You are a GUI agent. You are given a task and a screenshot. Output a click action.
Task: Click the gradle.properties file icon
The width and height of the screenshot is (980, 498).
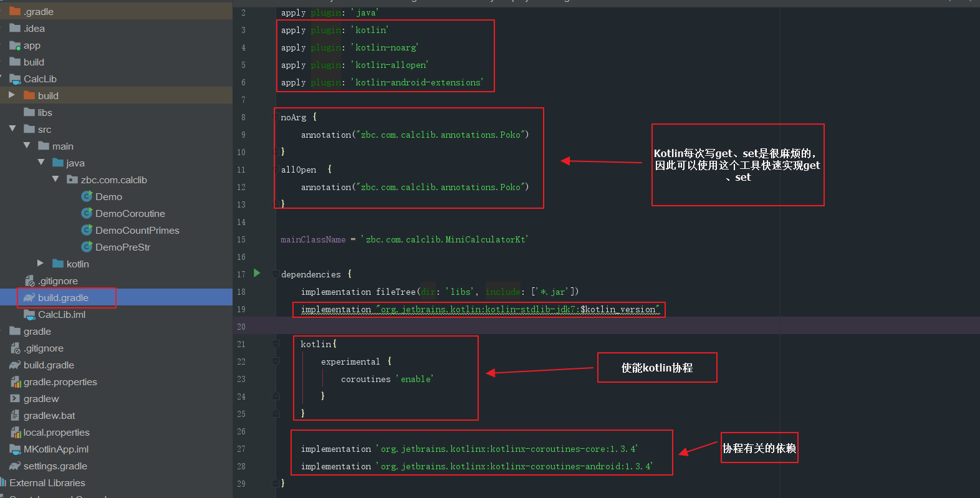click(x=16, y=381)
